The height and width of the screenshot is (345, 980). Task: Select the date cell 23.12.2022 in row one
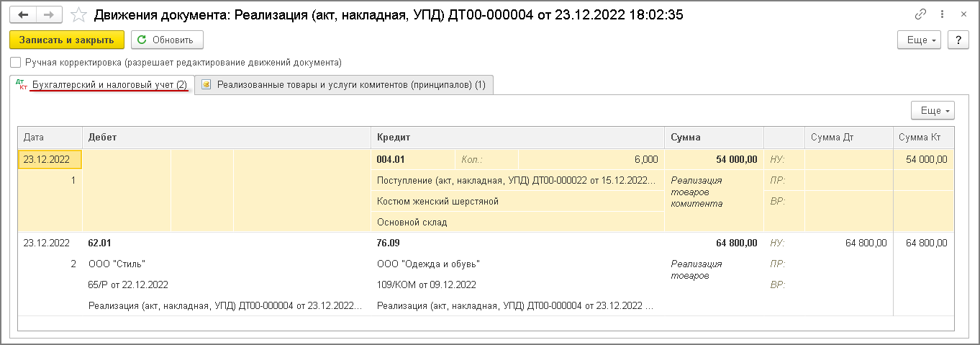(x=47, y=159)
